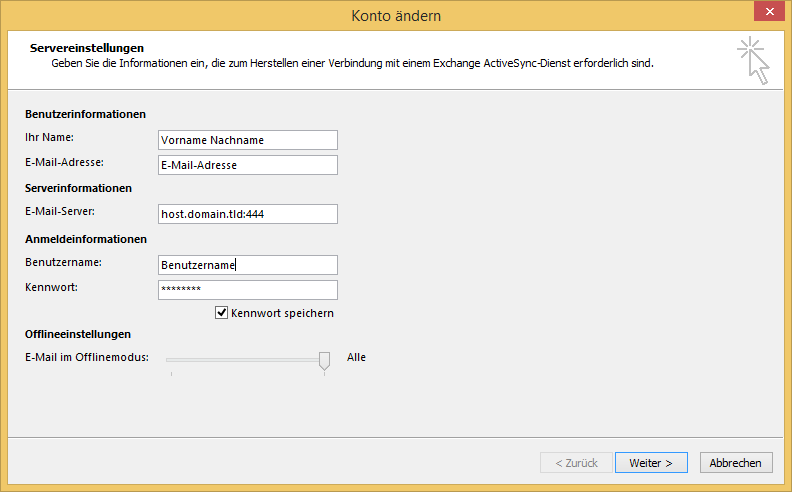Click into the E-Mail-Adresse input field

point(248,165)
